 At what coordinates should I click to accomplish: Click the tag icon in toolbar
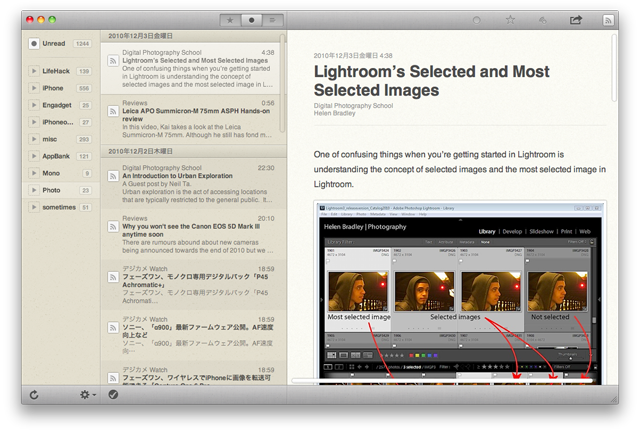[x=542, y=20]
